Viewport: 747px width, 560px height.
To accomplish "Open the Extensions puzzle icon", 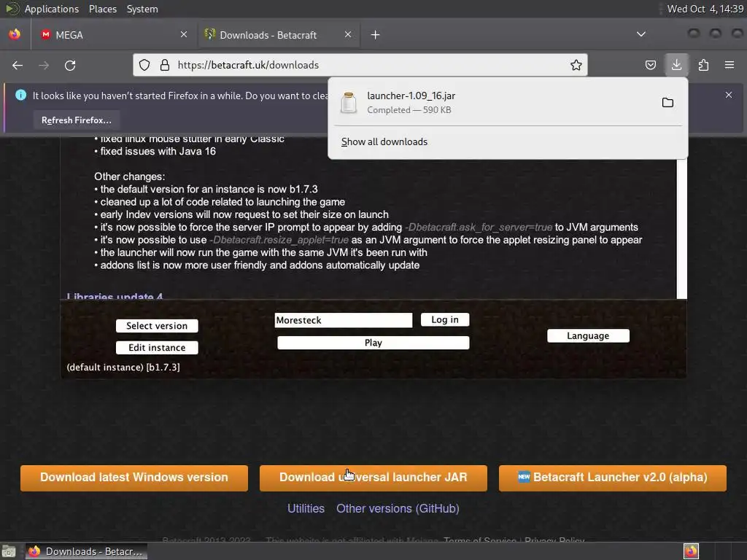I will (x=703, y=65).
